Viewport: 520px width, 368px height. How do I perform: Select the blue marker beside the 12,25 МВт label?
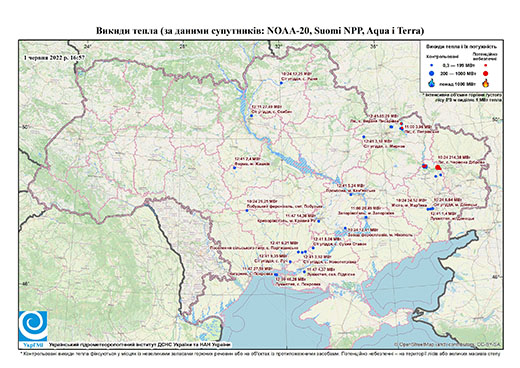281,83
